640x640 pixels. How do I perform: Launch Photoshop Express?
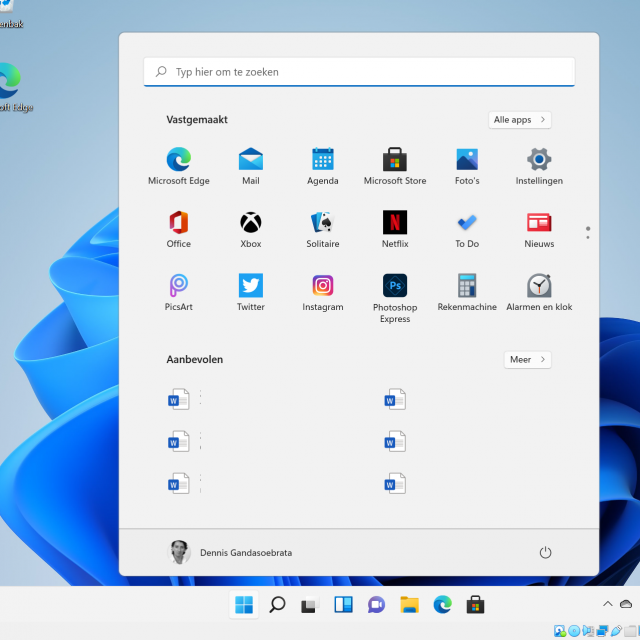coord(395,298)
